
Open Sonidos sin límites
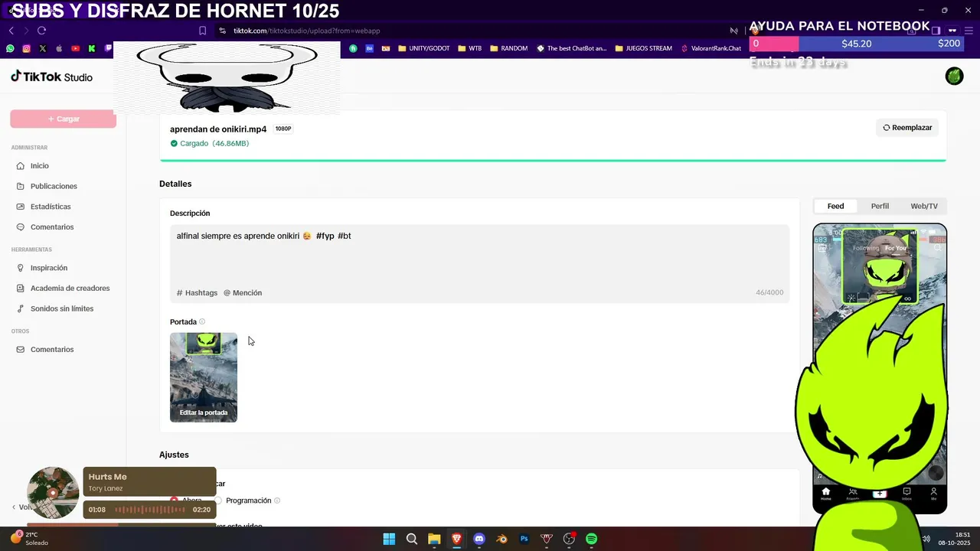tap(63, 308)
